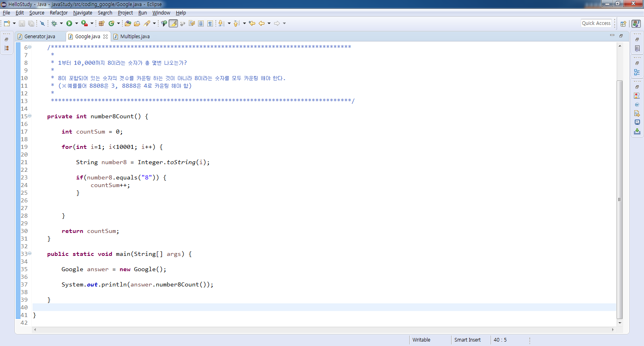Open the Javadoc view icon
Viewport: 644px width, 346px height.
(637, 105)
